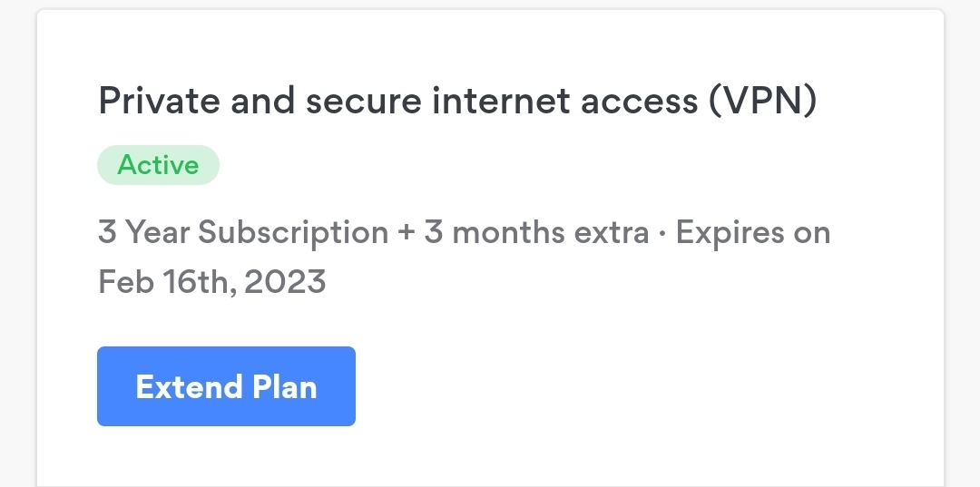Click the gray background above the card
The width and height of the screenshot is (980, 487).
tap(490, 5)
